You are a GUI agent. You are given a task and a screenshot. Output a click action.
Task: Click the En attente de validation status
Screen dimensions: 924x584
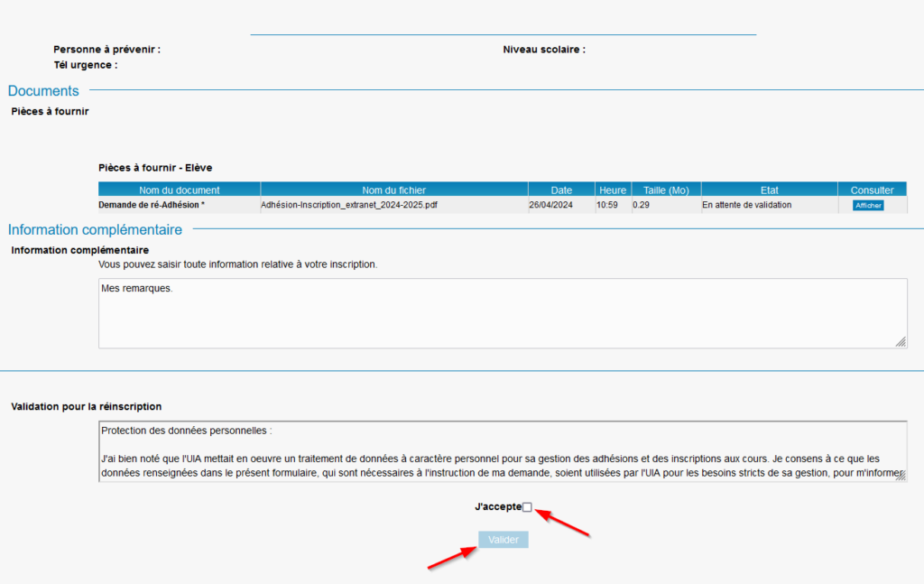[746, 205]
